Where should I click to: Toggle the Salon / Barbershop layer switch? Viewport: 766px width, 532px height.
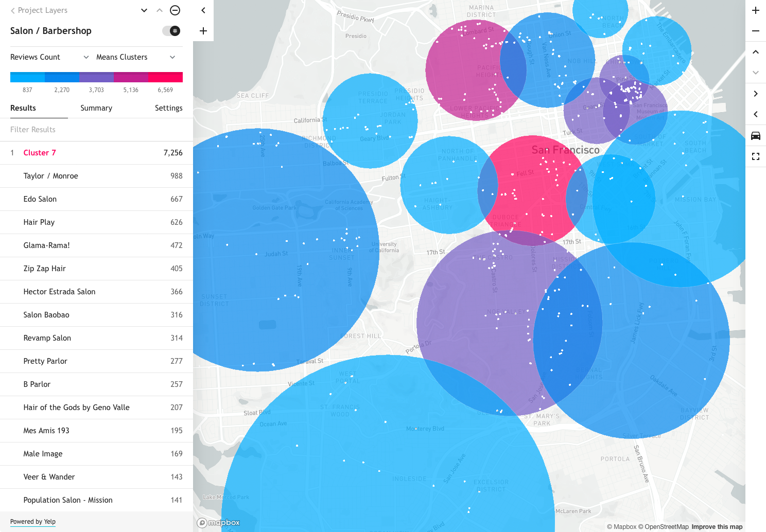(171, 31)
